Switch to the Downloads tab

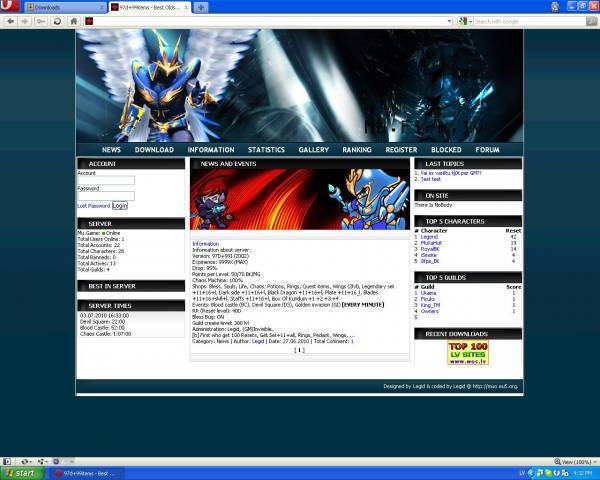tap(66, 7)
